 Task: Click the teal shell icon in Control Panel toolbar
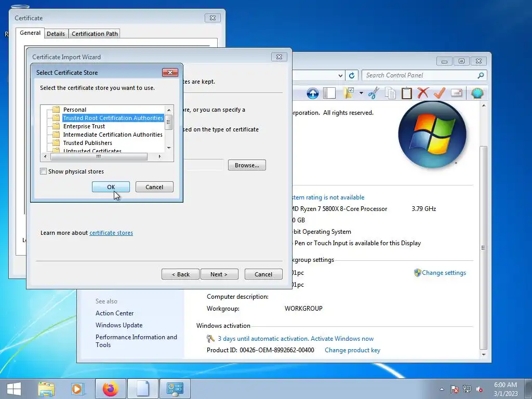pos(477,93)
